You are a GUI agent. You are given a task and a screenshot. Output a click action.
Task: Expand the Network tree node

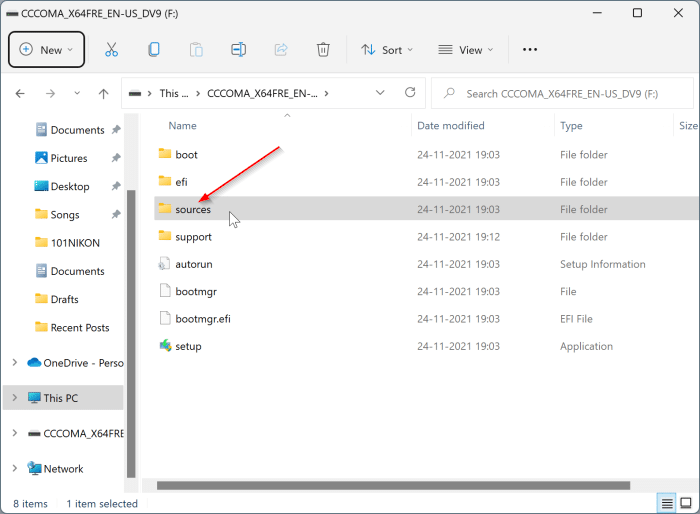15,468
